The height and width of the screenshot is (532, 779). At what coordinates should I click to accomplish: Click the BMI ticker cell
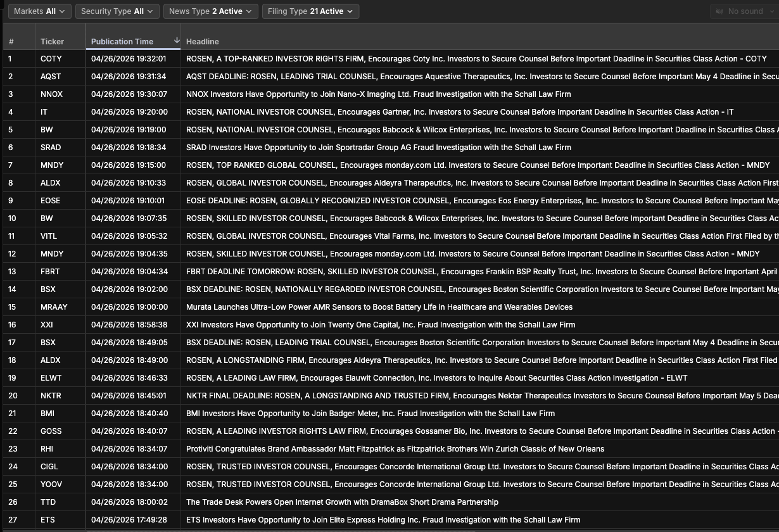pos(47,414)
